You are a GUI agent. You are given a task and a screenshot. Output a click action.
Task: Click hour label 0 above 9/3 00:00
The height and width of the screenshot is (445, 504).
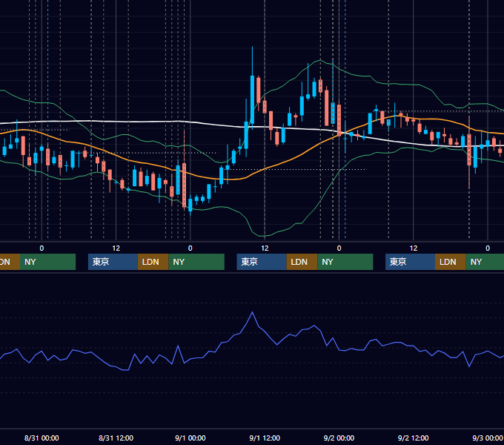(x=488, y=248)
